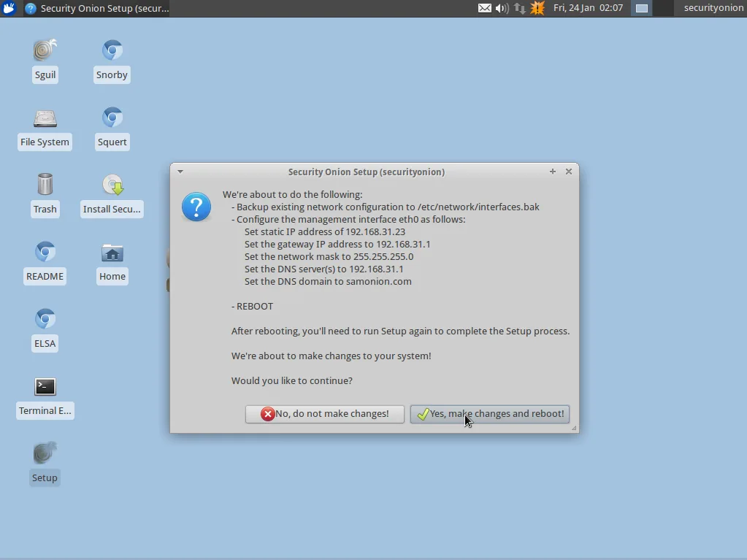
Task: Click the text 'Set the gateway IP address to 192.168.31.1'
Action: point(337,245)
